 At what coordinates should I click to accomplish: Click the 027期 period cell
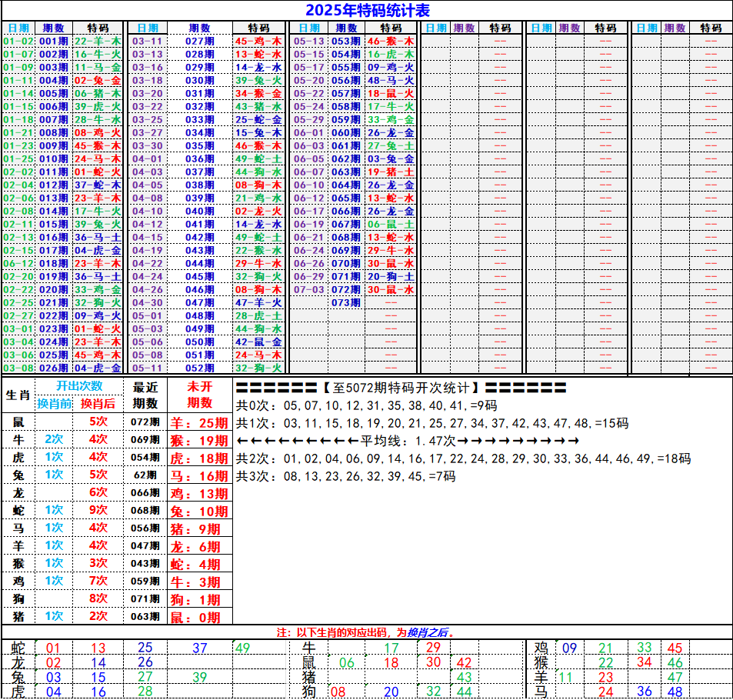(199, 41)
